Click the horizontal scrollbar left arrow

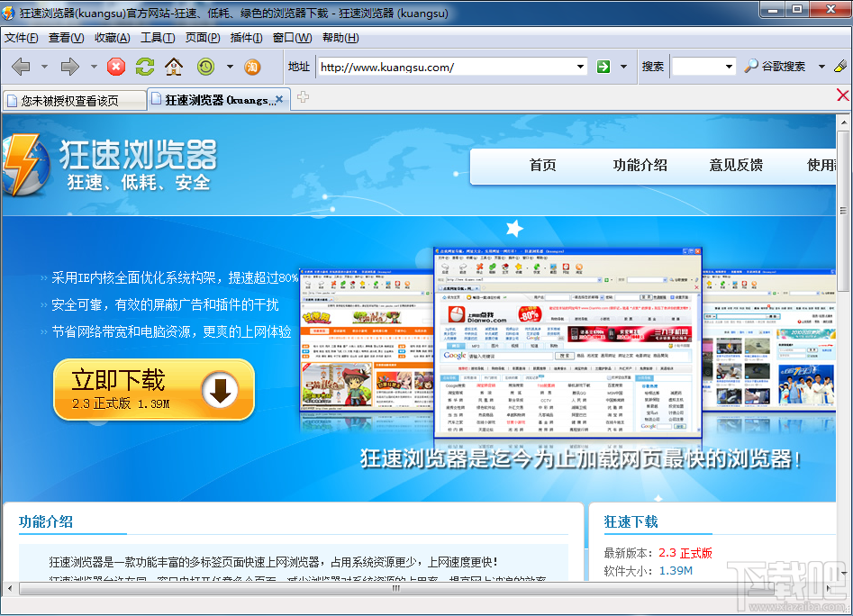pos(9,588)
